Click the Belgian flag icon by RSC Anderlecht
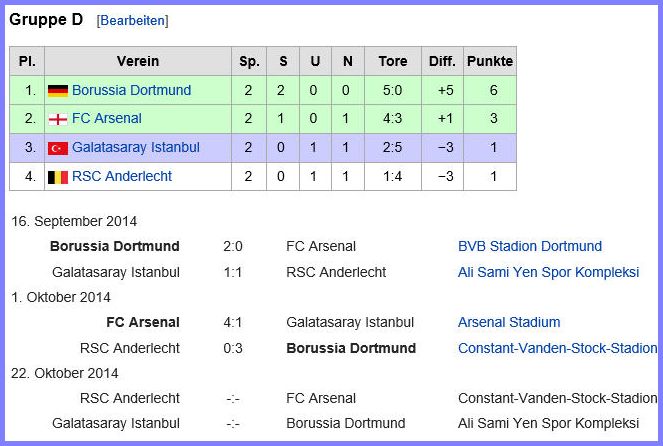The image size is (663, 446). click(58, 177)
